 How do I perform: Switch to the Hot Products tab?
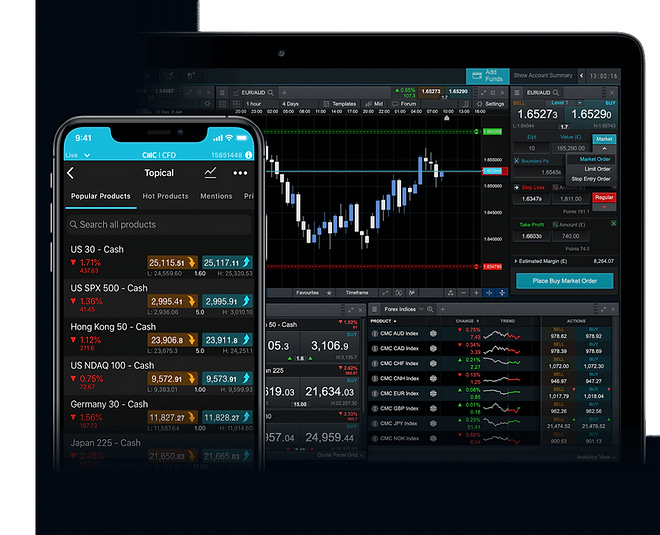(166, 196)
